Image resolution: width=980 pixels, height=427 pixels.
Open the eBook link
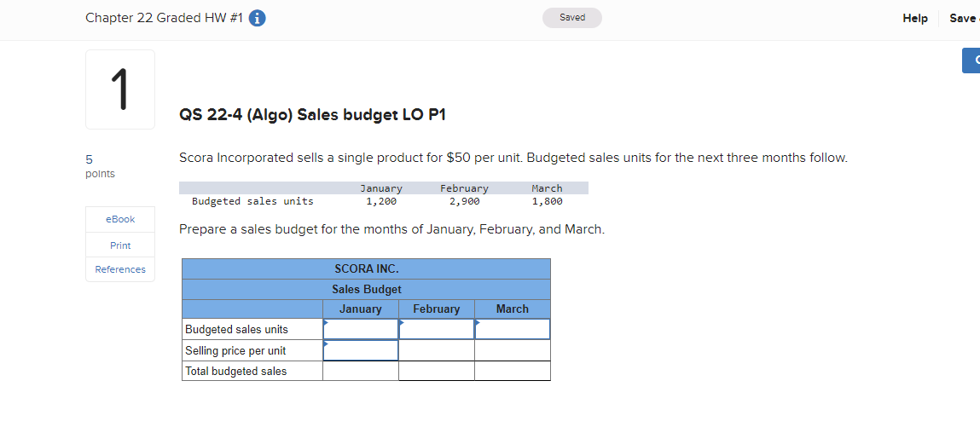(x=120, y=219)
